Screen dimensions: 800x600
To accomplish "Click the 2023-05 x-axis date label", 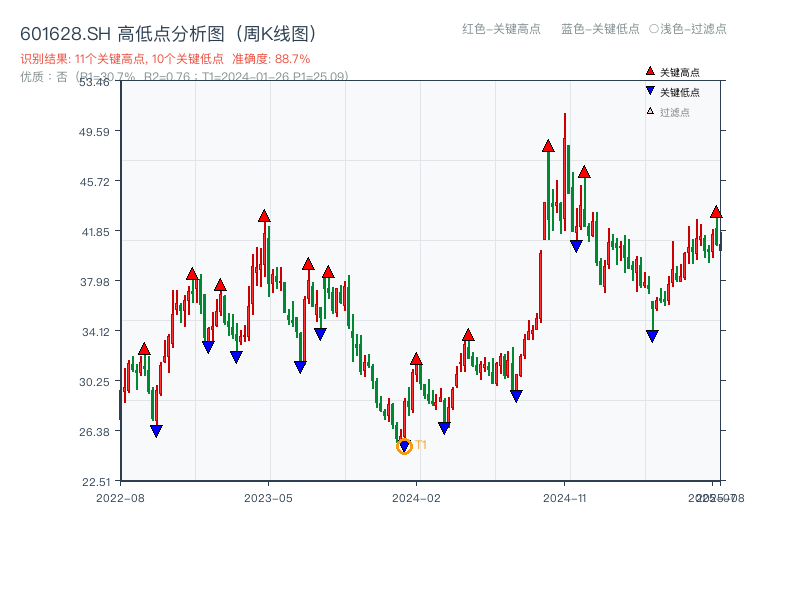I will (268, 498).
